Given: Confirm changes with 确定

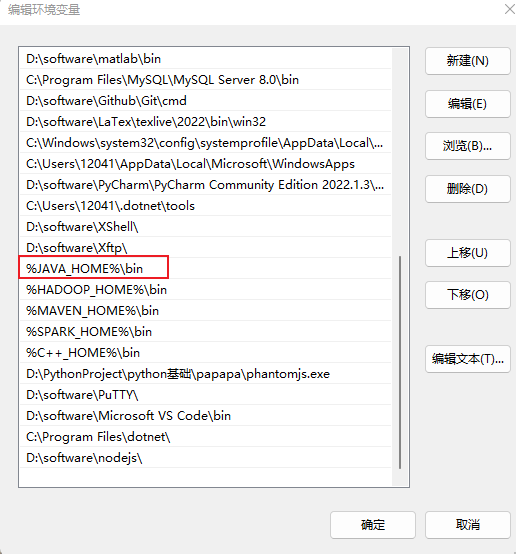Looking at the screenshot, I should click(373, 525).
